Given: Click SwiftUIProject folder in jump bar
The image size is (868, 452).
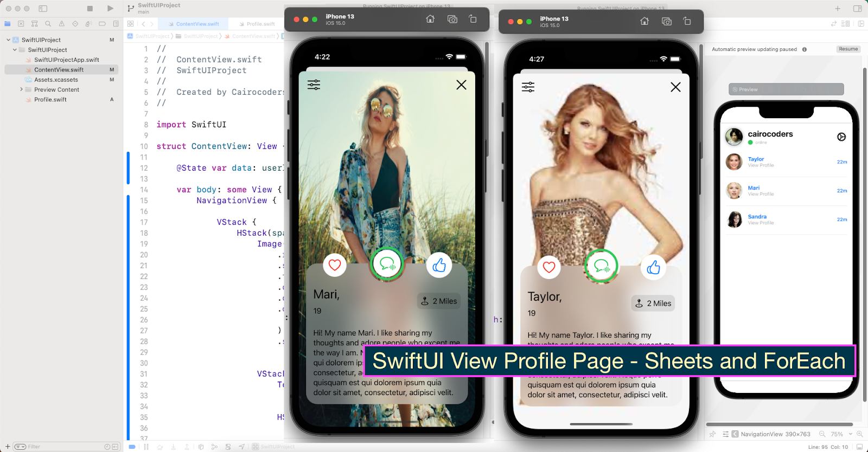Looking at the screenshot, I should point(197,36).
